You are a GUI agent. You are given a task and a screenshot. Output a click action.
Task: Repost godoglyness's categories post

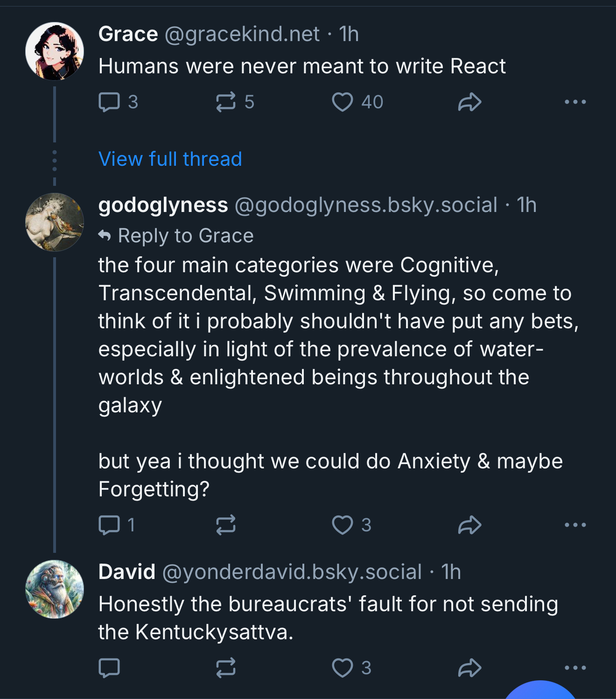click(226, 525)
